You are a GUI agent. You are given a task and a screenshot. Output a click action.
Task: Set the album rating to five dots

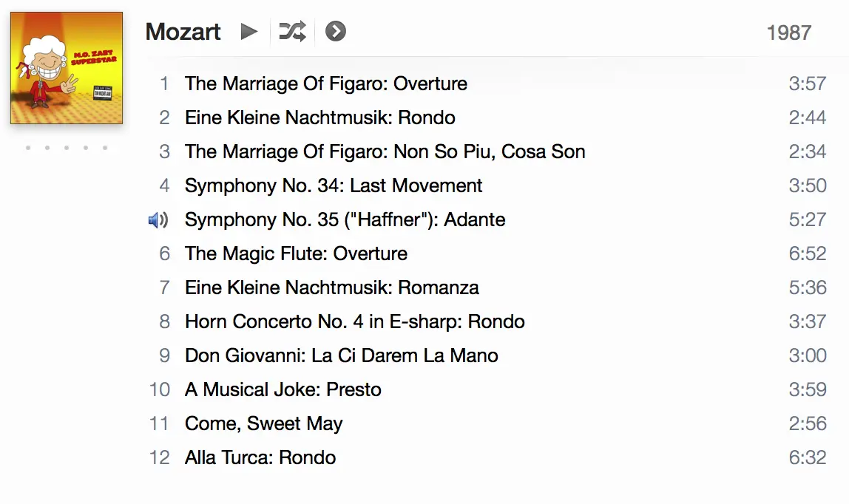tap(105, 148)
